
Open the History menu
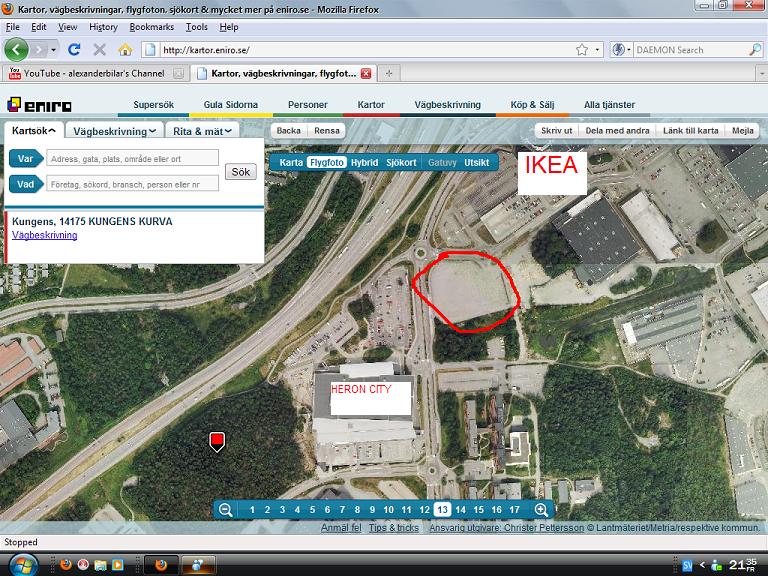click(x=103, y=27)
